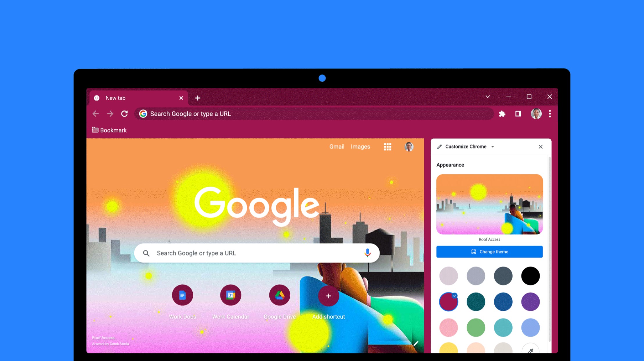Click the Chrome three-dot menu icon
The image size is (644, 361).
click(x=550, y=114)
